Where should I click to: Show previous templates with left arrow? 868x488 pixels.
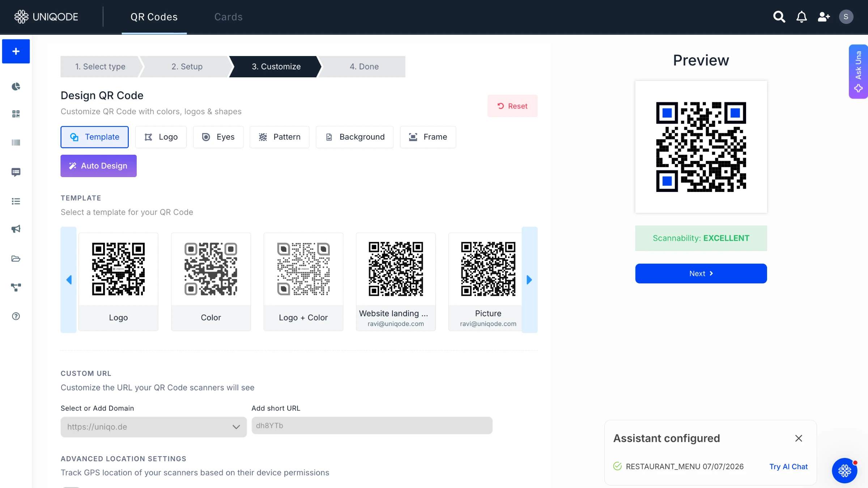(x=69, y=280)
